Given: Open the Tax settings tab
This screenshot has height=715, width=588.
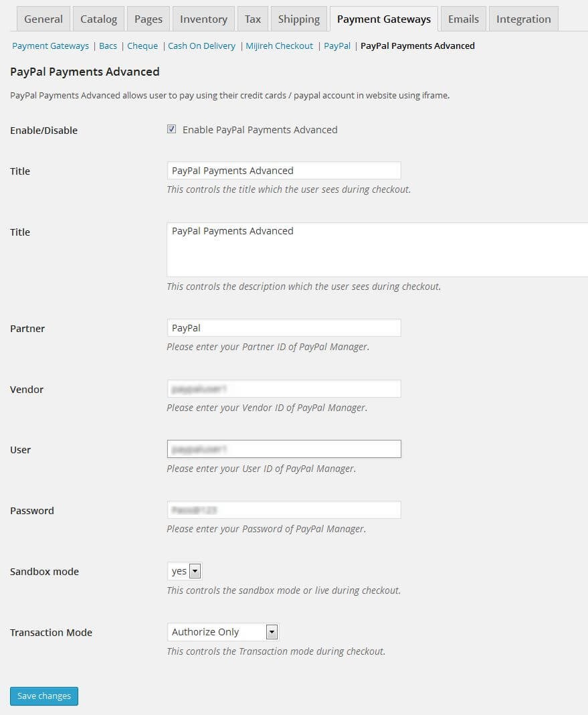Looking at the screenshot, I should tap(252, 19).
